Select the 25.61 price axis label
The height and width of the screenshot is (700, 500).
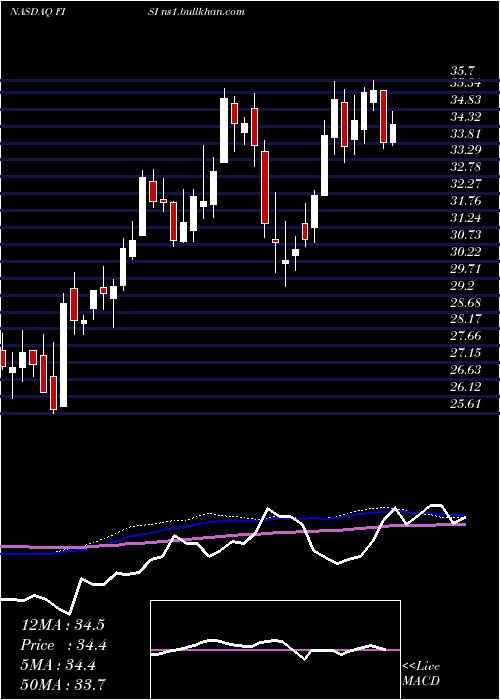click(466, 404)
